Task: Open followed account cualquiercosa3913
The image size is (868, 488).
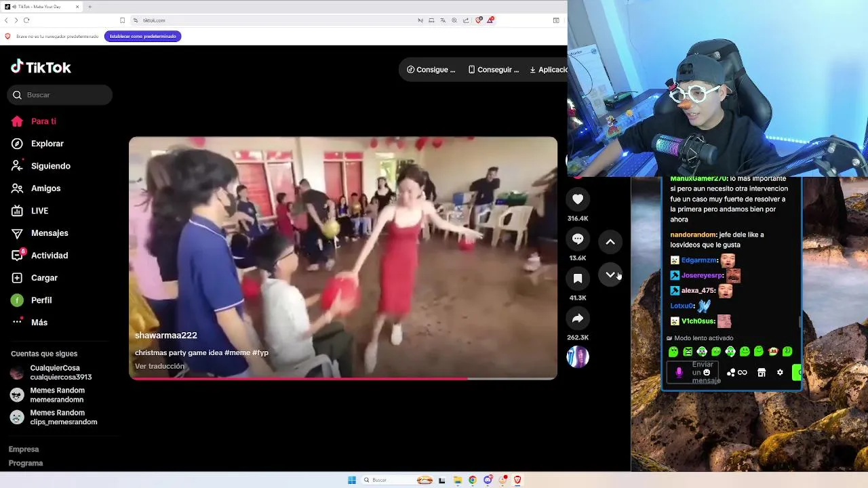Action: (52, 373)
